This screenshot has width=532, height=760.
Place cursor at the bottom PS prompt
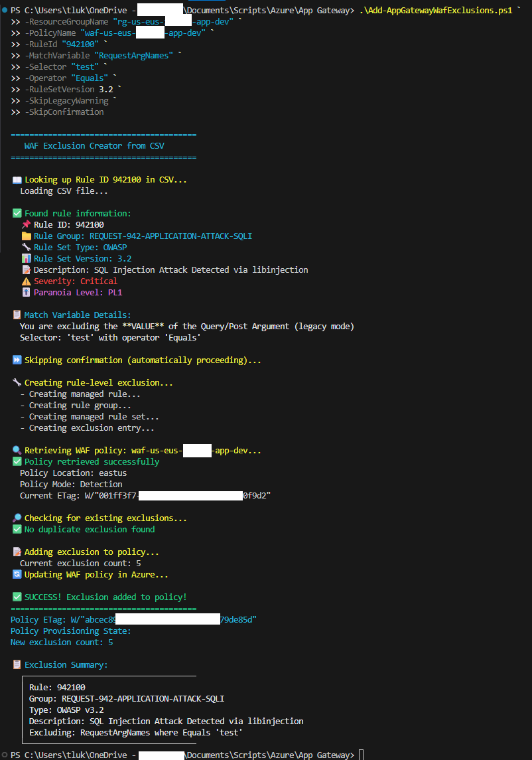click(361, 755)
